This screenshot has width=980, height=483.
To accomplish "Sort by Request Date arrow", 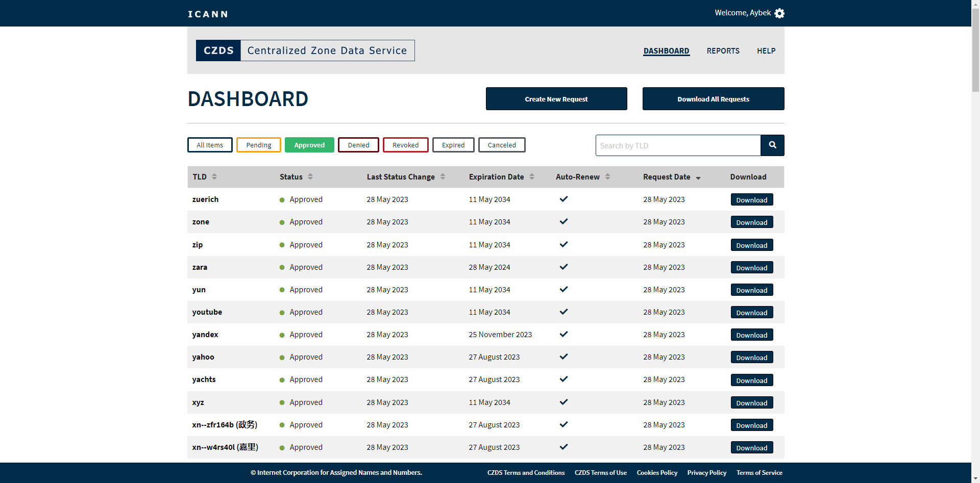I will 698,177.
